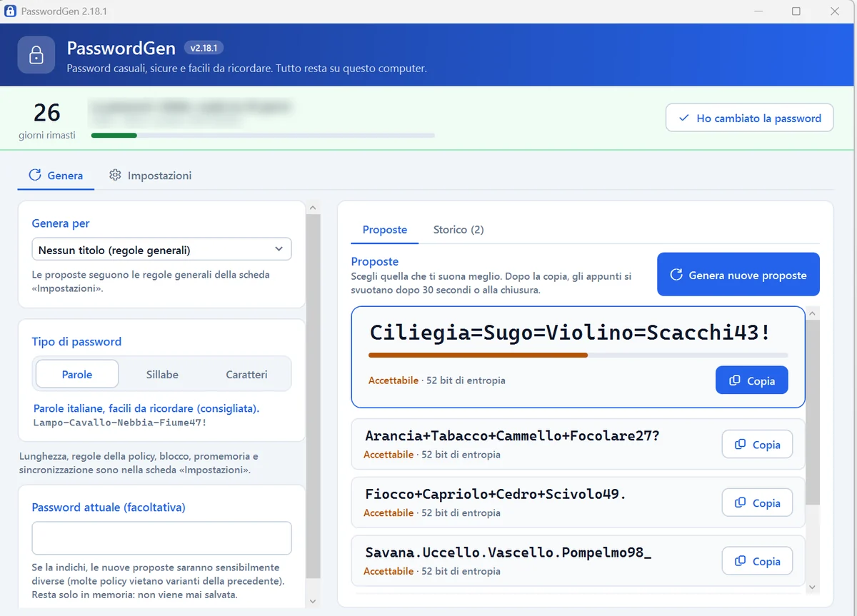Click the PasswordGen lock logo in header
This screenshot has height=616, width=857.
pos(36,55)
